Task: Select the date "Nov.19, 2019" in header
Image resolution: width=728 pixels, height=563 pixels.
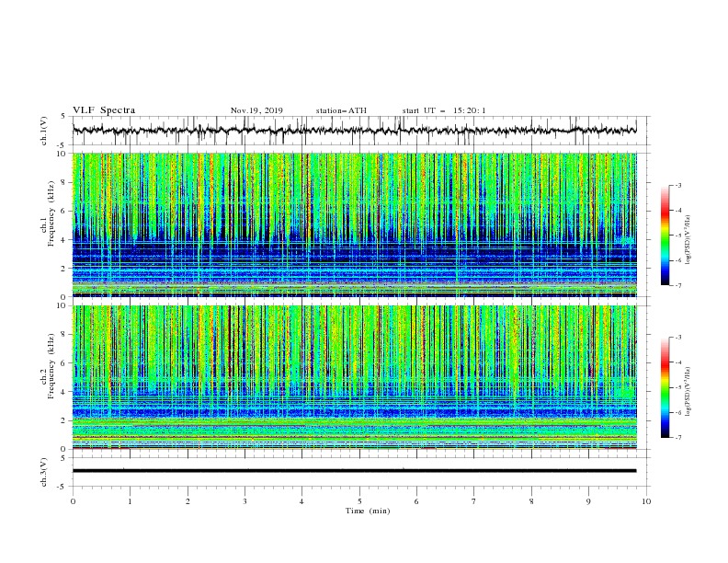Action: [x=256, y=110]
